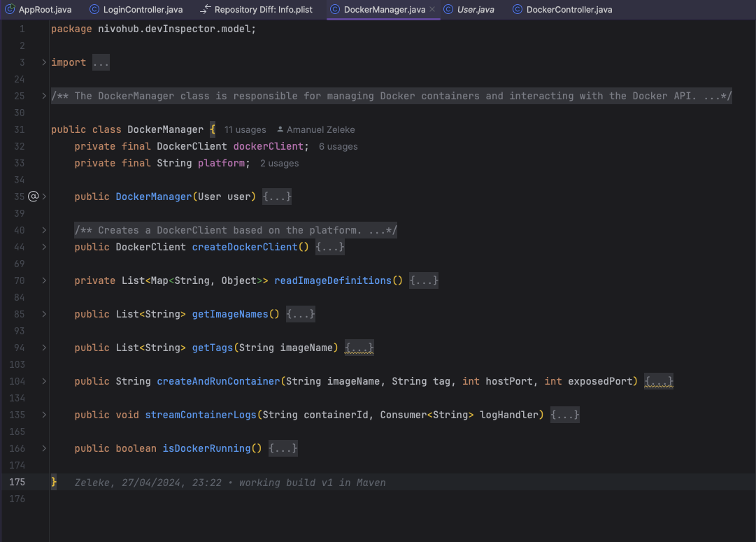This screenshot has height=542, width=756.
Task: Expand the collapsed import statements
Action: [x=43, y=62]
